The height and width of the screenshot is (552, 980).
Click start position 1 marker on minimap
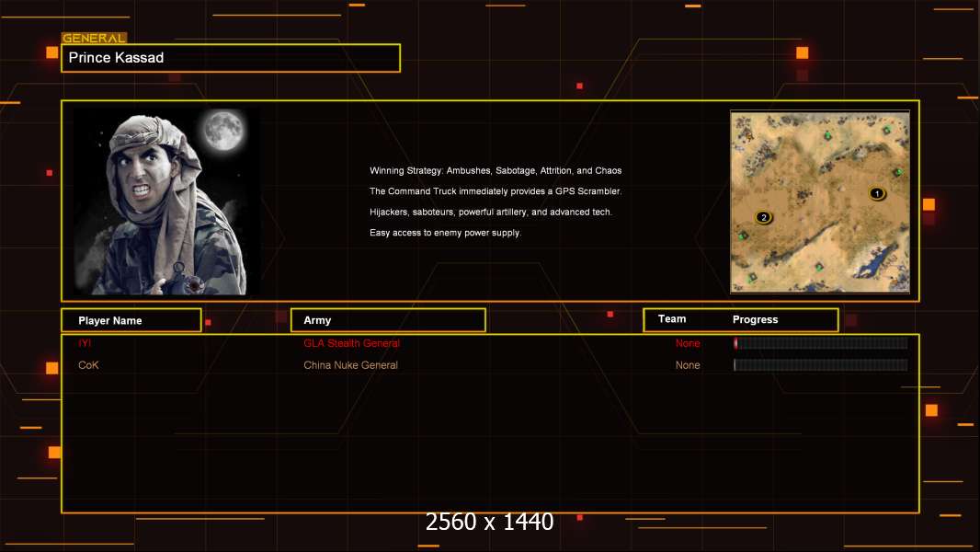coord(876,193)
